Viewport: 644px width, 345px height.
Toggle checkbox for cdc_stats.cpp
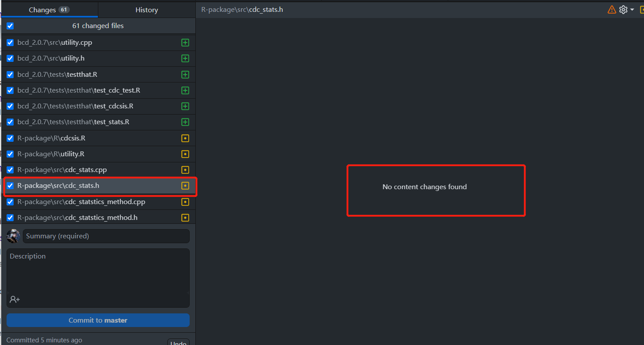click(x=10, y=170)
